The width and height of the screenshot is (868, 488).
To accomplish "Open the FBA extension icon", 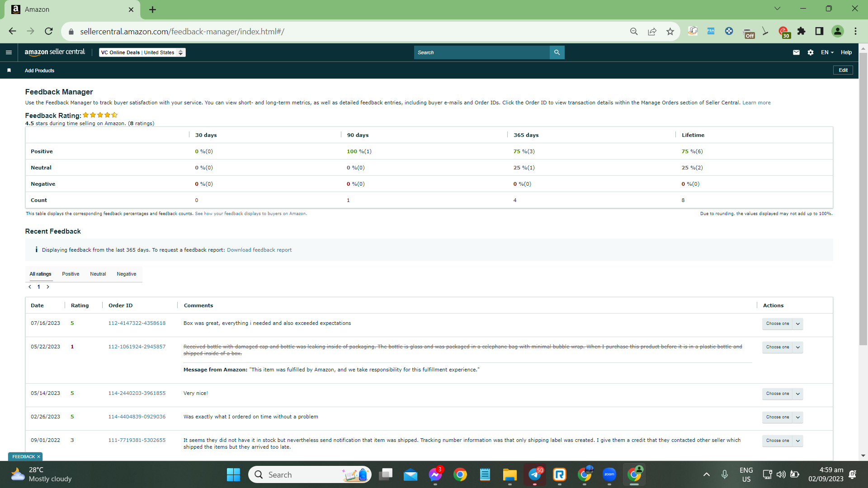I will [711, 31].
